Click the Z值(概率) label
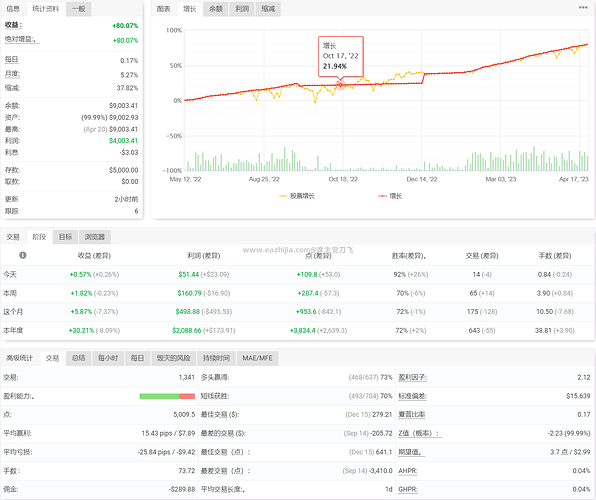596x500 pixels. [x=420, y=433]
